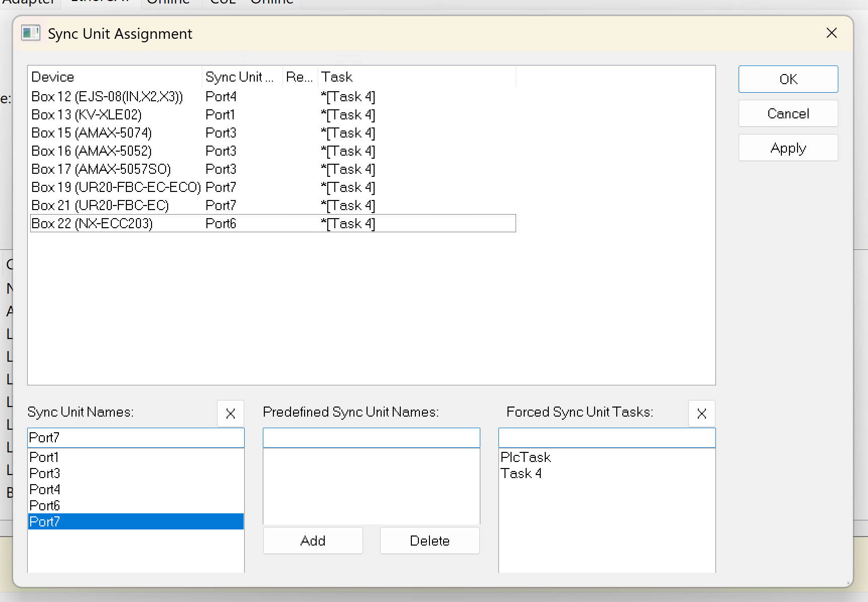Select Box 13 (KV-XLE02) device row

coord(87,115)
